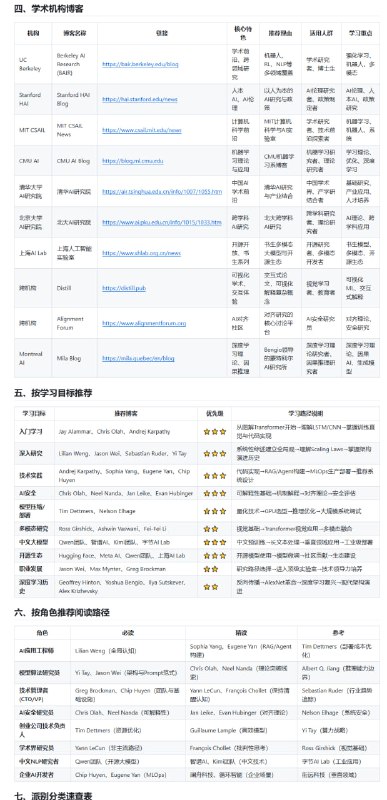Click the Berkeley AI Research (BAIR) blog name
Viewport: 387px width, 800px height.
[x=69, y=64]
